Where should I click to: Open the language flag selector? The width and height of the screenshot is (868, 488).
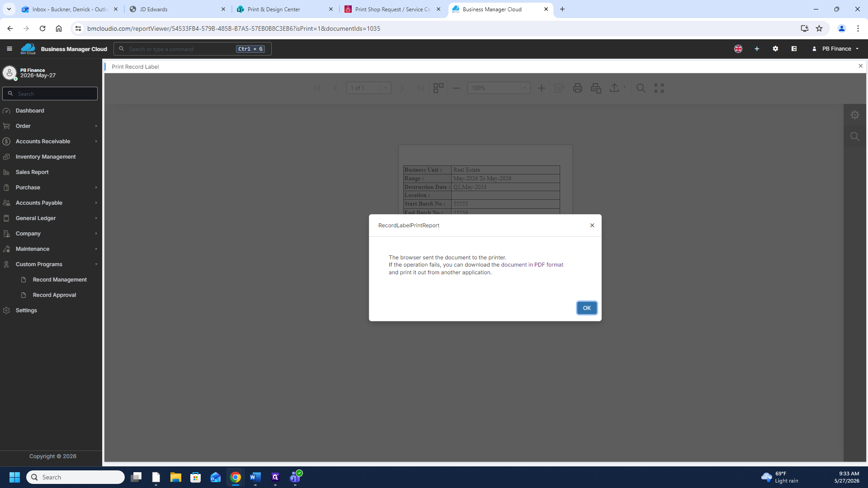(x=738, y=49)
